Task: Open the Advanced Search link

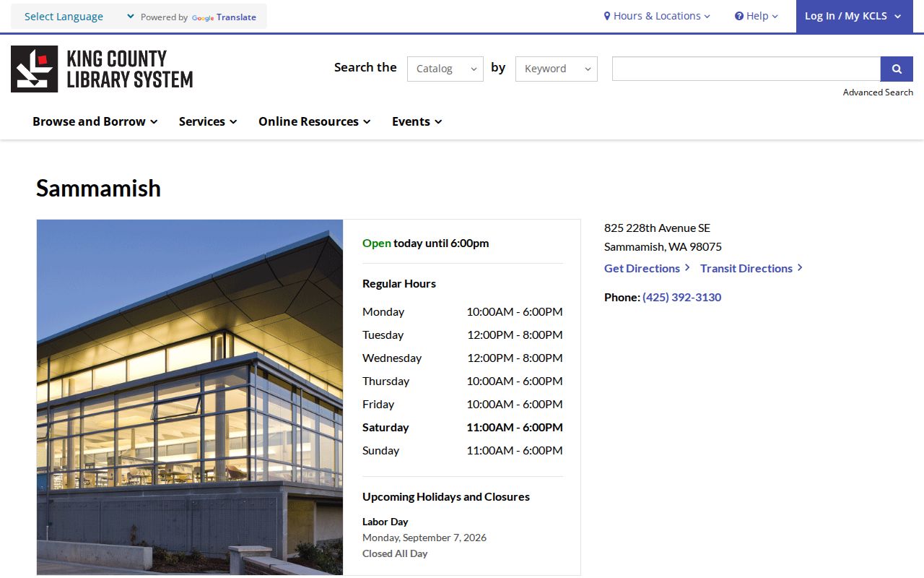Action: point(878,92)
